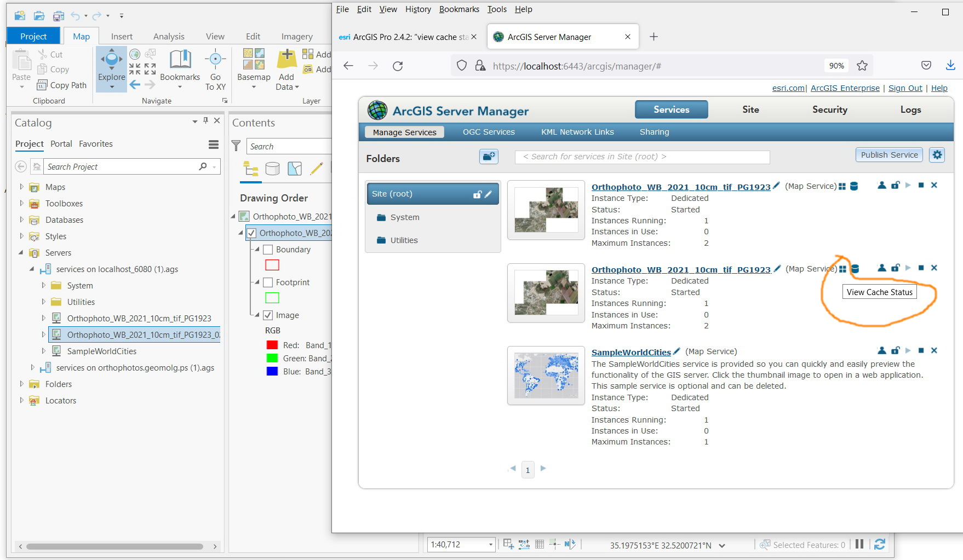The height and width of the screenshot is (560, 963).
Task: Toggle the Footprint sublayer visibility
Action: pos(268,282)
